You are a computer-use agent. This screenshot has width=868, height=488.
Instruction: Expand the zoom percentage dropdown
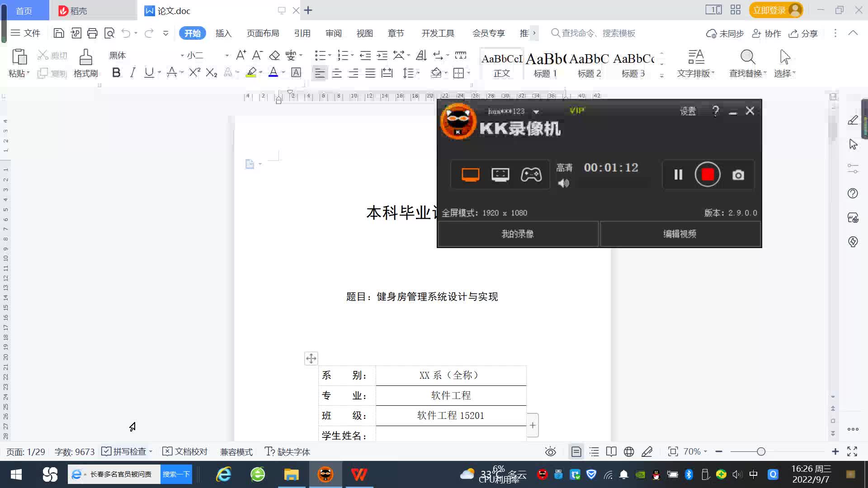[x=705, y=451]
